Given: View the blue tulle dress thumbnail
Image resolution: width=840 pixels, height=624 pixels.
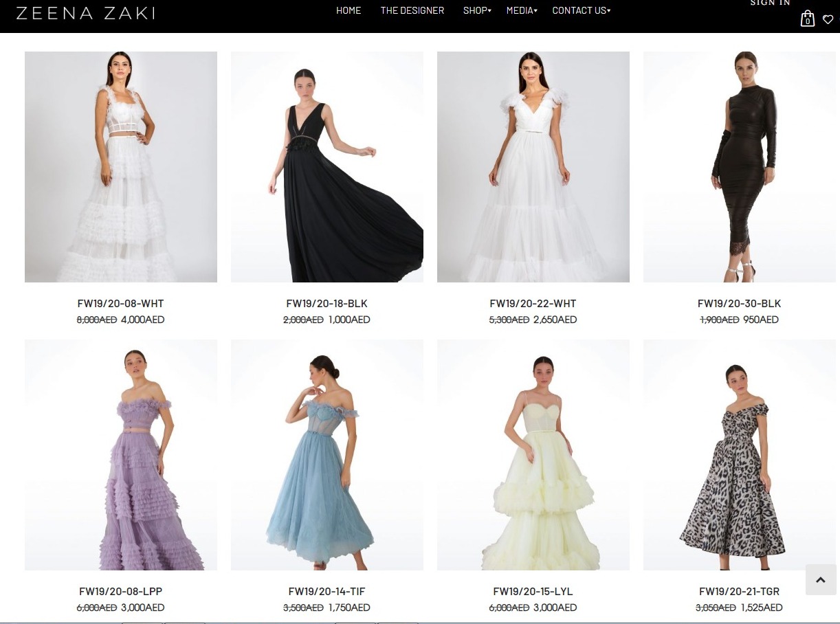Looking at the screenshot, I should tap(327, 454).
